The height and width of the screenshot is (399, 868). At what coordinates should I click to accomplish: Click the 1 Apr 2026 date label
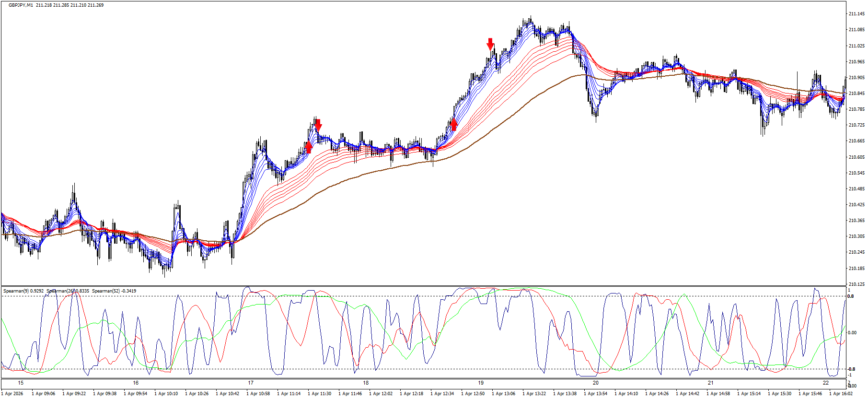(12, 394)
